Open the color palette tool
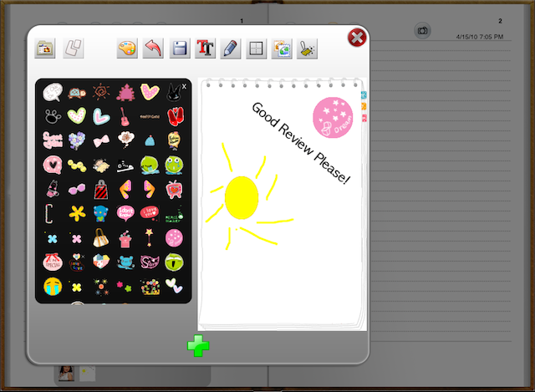The width and height of the screenshot is (535, 392). tap(128, 48)
